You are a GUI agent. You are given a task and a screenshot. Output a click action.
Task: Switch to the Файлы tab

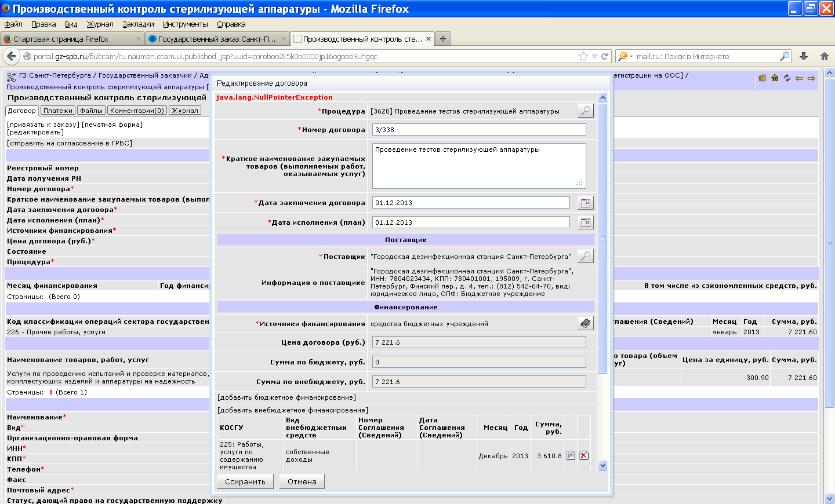(x=91, y=111)
